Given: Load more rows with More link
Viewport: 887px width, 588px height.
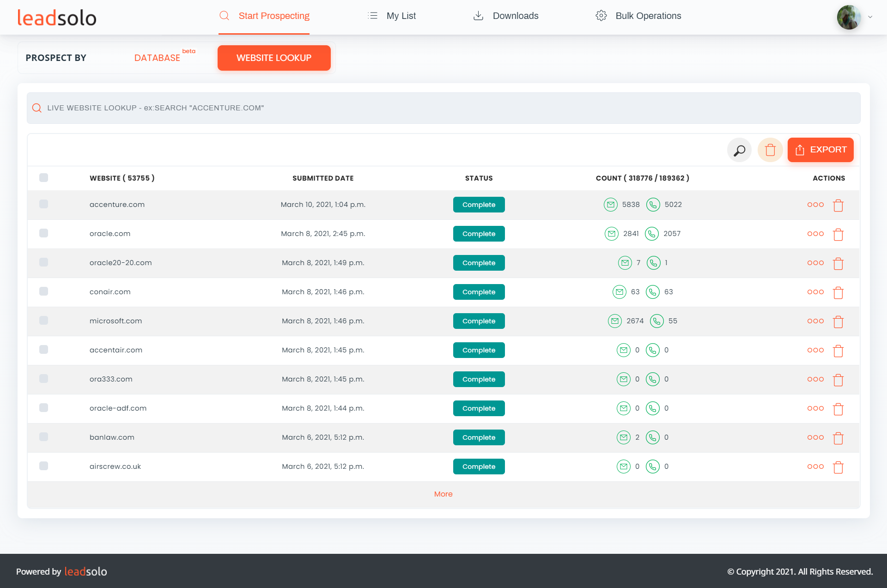Looking at the screenshot, I should (x=443, y=494).
